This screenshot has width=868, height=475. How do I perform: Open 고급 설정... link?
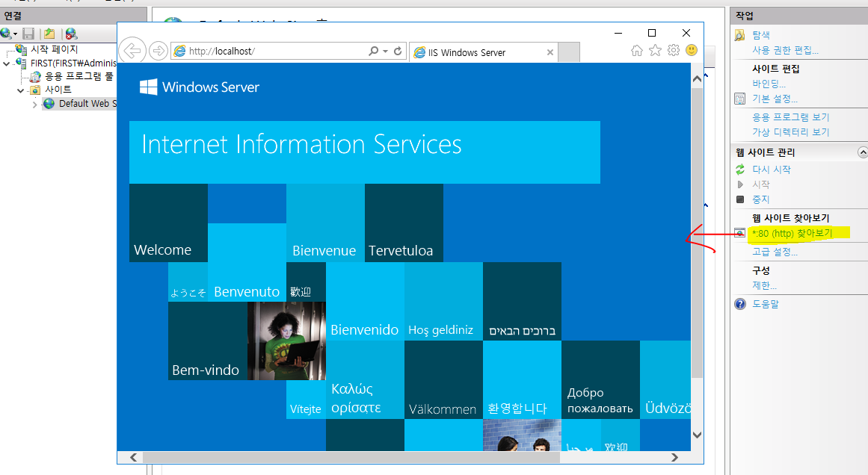tap(775, 252)
